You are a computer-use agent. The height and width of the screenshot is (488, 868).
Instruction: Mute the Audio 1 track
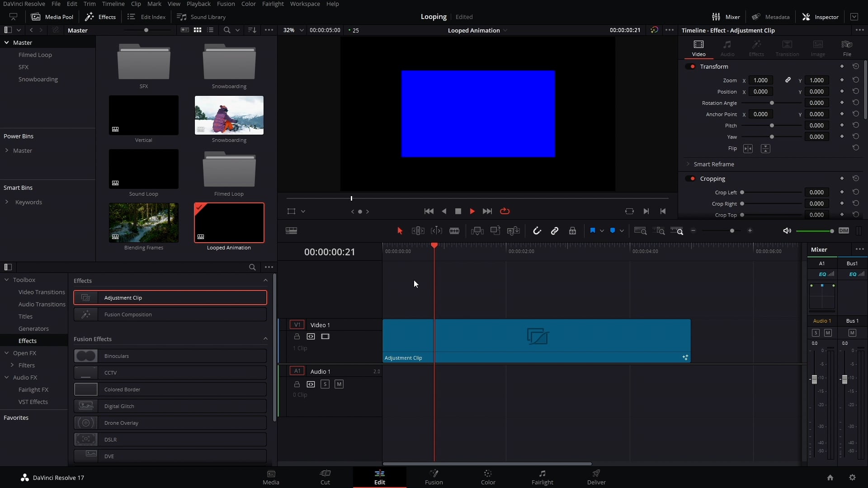coord(339,384)
